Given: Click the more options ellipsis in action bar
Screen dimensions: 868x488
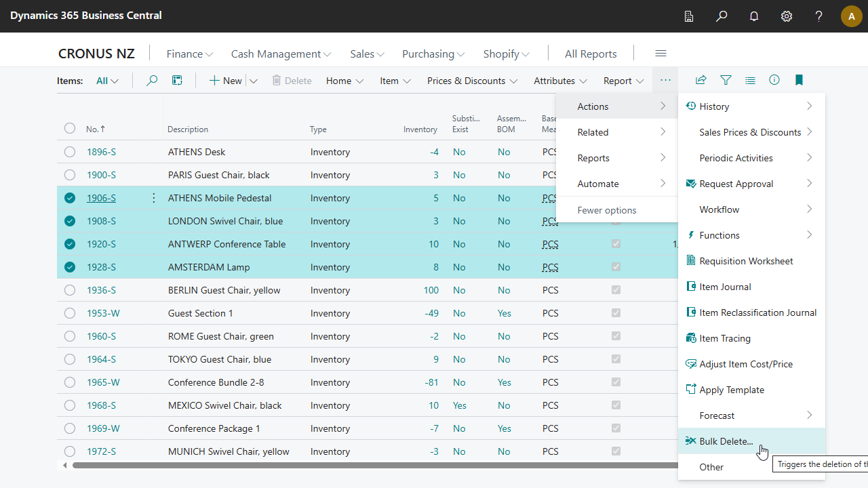Looking at the screenshot, I should [665, 80].
